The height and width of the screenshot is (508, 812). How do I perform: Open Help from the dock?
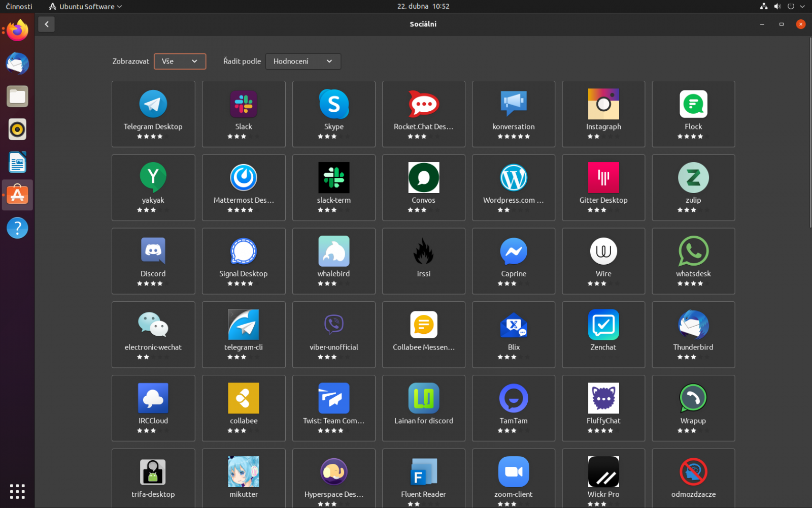tap(17, 228)
